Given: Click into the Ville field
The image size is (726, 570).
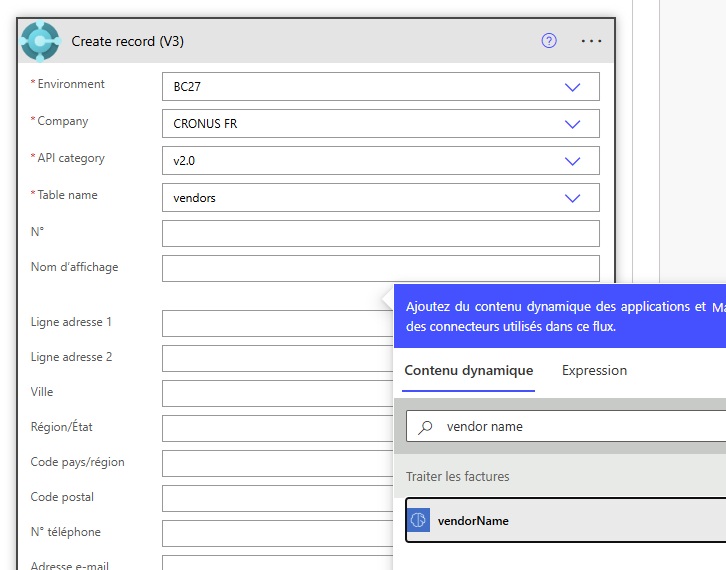Looking at the screenshot, I should click(275, 393).
